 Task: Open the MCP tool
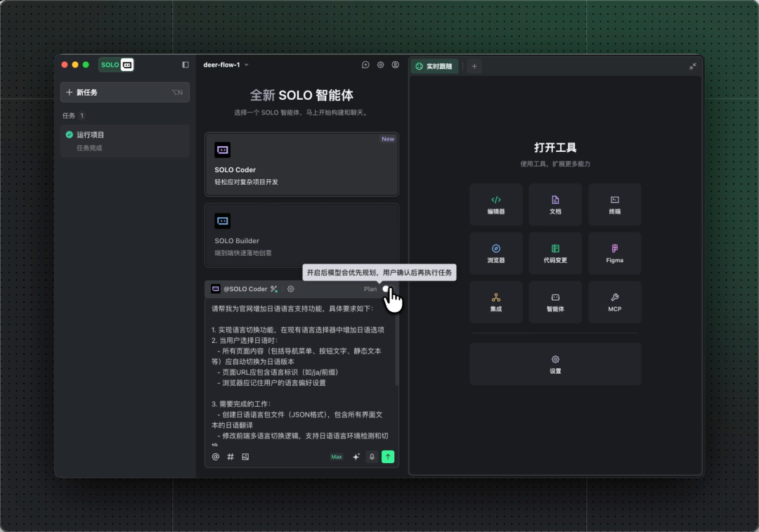pos(615,302)
